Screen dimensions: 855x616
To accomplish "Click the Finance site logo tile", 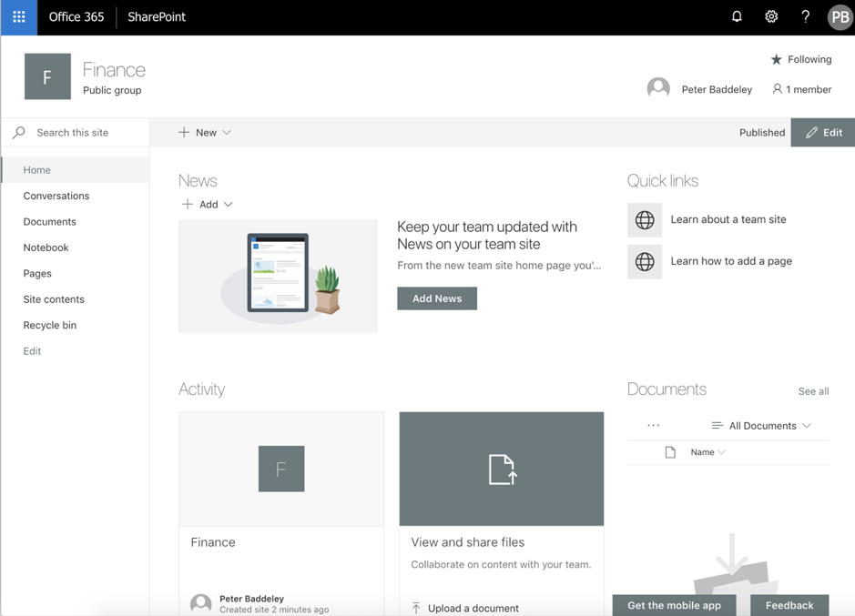I will (47, 76).
